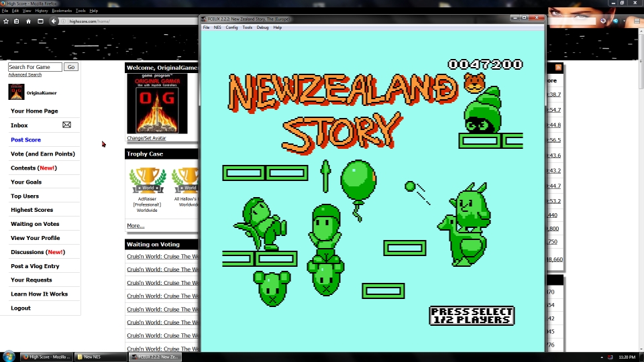Open the Firefox hamburger menu icon
644x362 pixels.
pyautogui.click(x=637, y=21)
